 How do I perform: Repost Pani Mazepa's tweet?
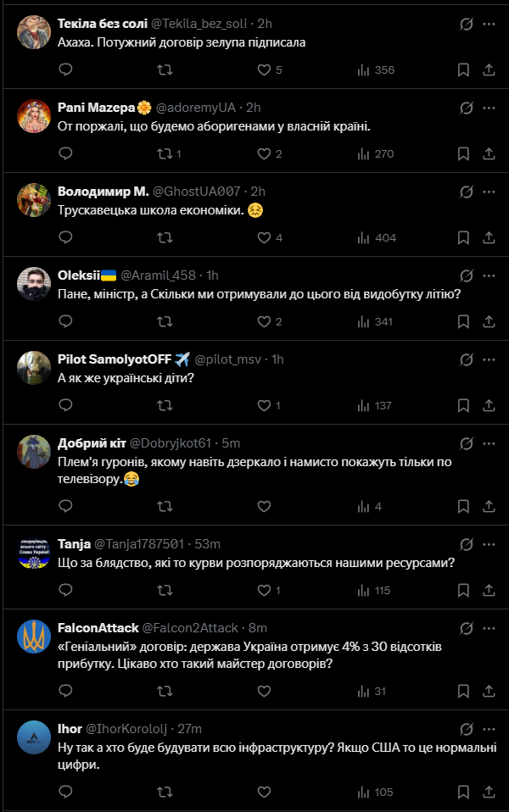[x=165, y=153]
